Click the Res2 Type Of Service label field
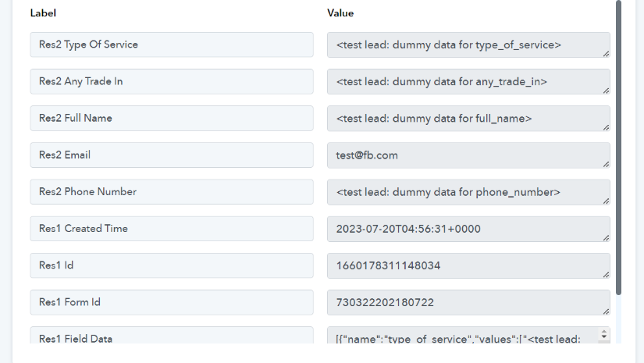The image size is (644, 363). coord(172,44)
